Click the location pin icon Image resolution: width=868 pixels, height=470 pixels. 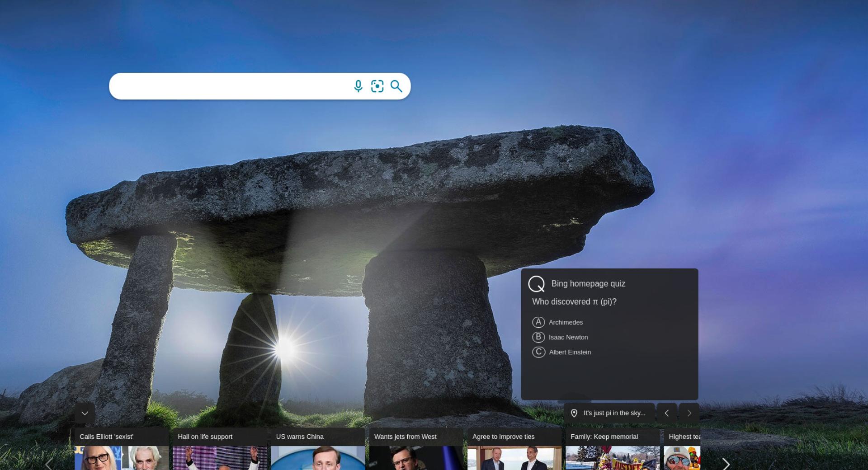click(574, 413)
